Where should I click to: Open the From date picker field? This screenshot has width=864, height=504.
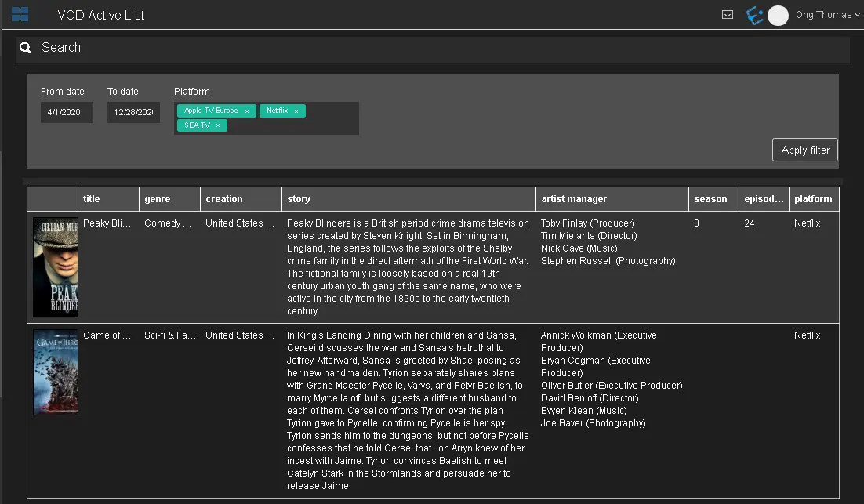coord(67,112)
